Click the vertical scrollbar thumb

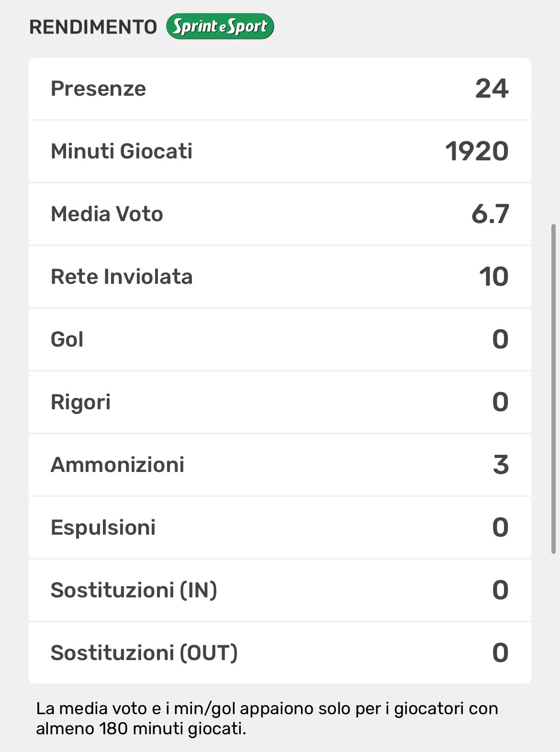(554, 389)
